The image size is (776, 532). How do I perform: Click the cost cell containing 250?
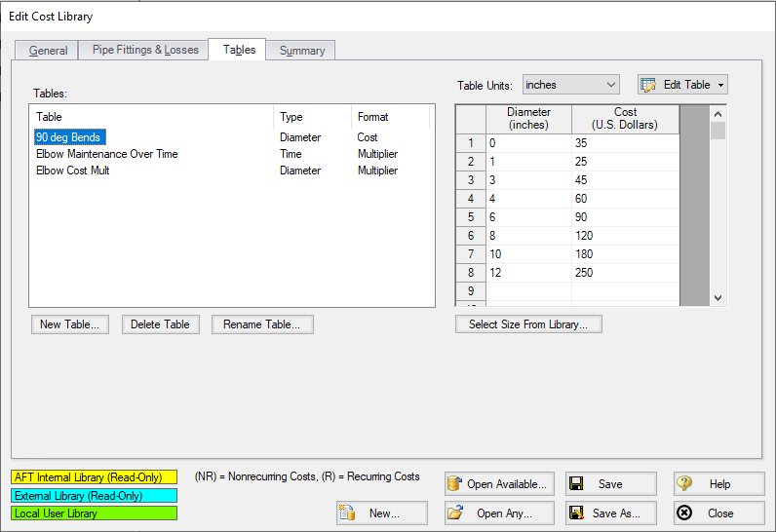click(x=624, y=272)
